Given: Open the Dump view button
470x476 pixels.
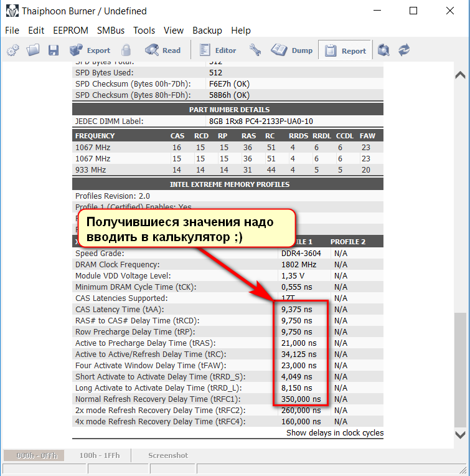Looking at the screenshot, I should pyautogui.click(x=292, y=50).
